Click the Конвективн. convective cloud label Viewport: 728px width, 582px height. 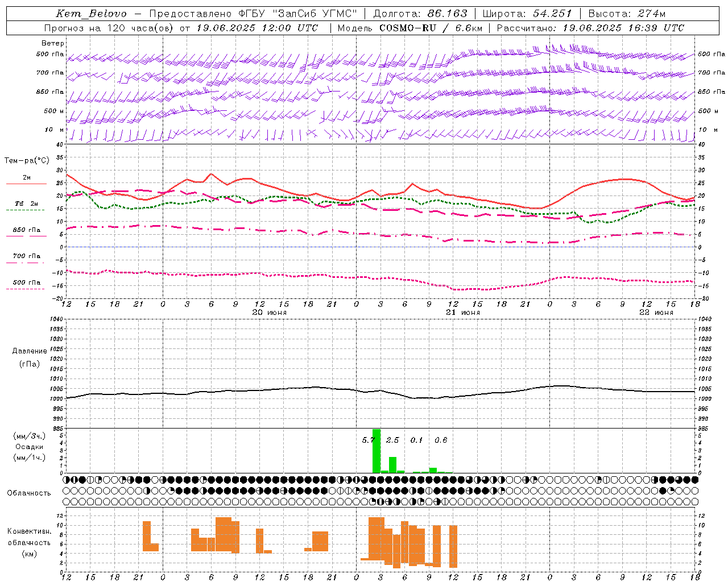point(30,531)
